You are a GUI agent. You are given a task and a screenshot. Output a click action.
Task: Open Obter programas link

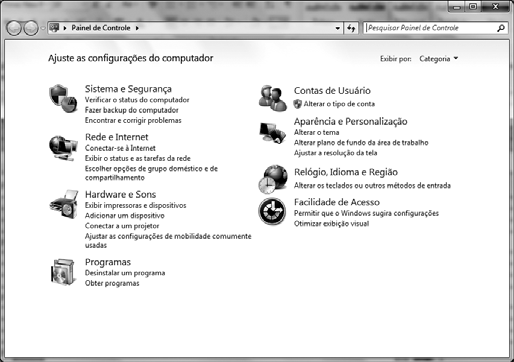(x=112, y=283)
